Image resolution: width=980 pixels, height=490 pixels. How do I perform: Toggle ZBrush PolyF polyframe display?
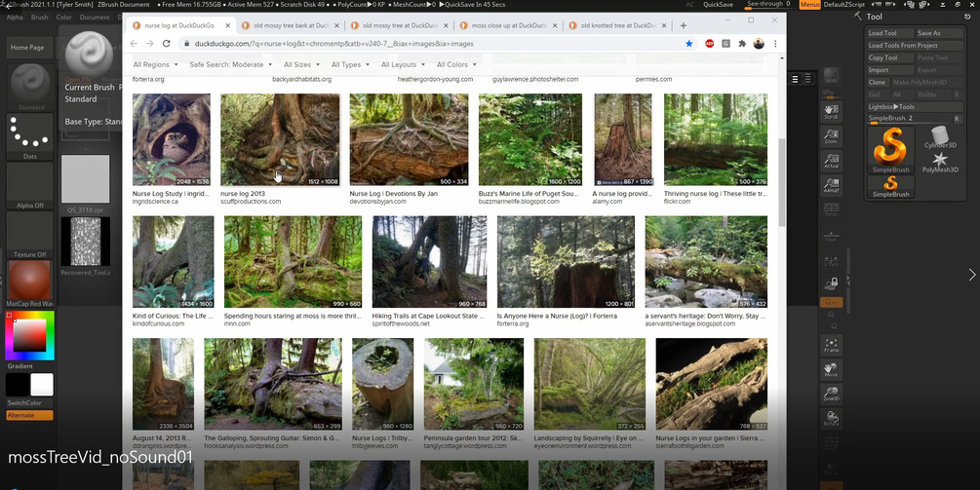(x=831, y=444)
